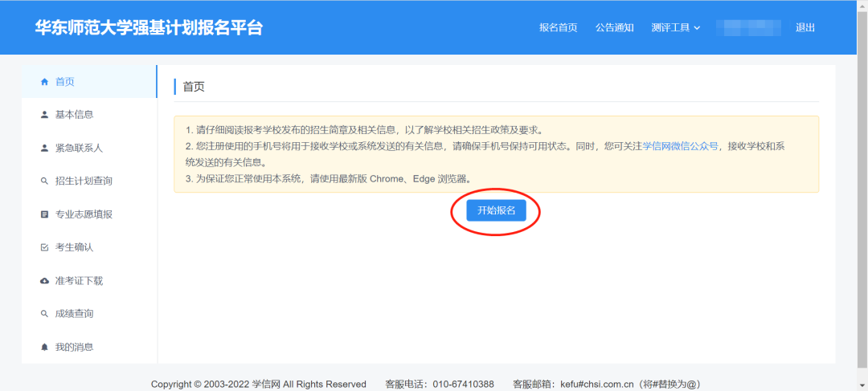Open 我的消息 in the sidebar

pyautogui.click(x=74, y=347)
